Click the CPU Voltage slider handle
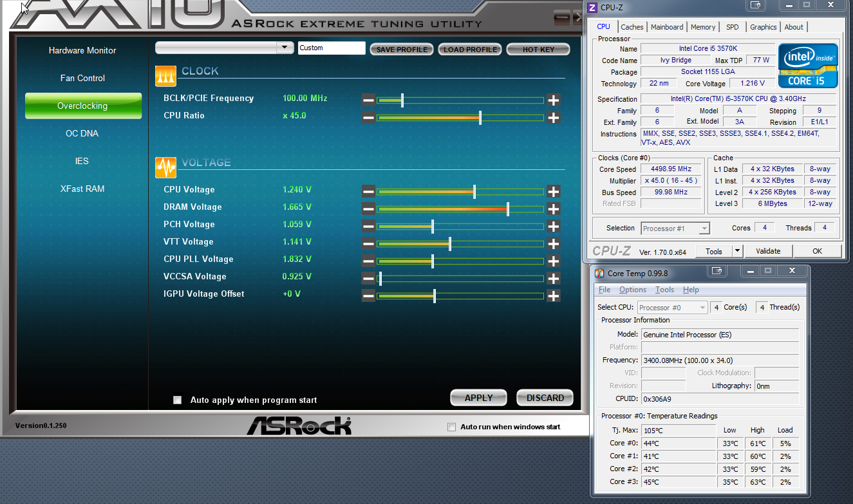 (x=474, y=192)
